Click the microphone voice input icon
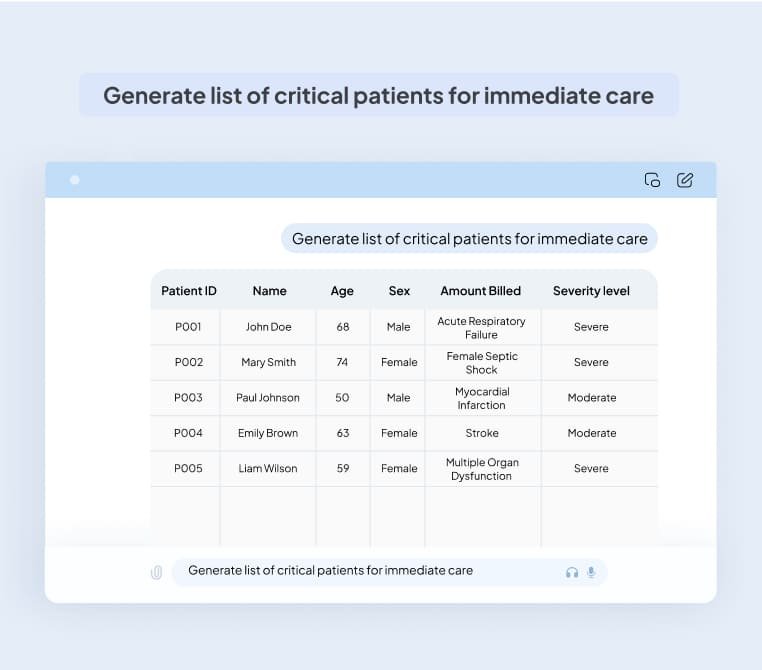The image size is (762, 670). (591, 572)
